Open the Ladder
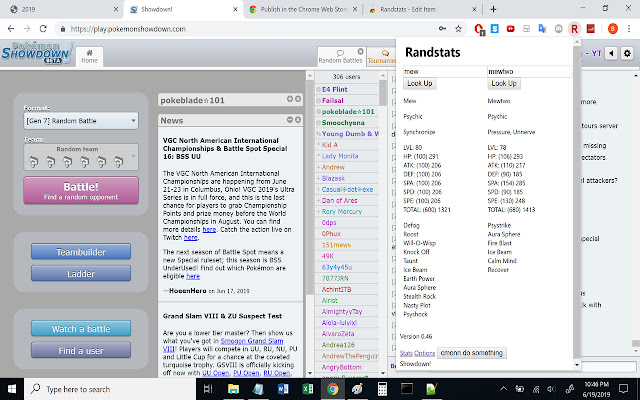 pyautogui.click(x=81, y=273)
